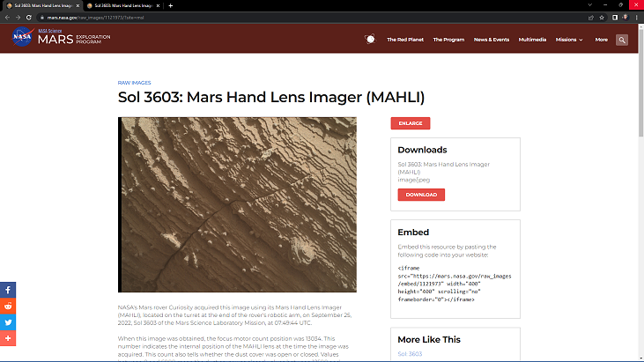Open the browser tab search chevron
The width and height of the screenshot is (644, 362).
589,5
